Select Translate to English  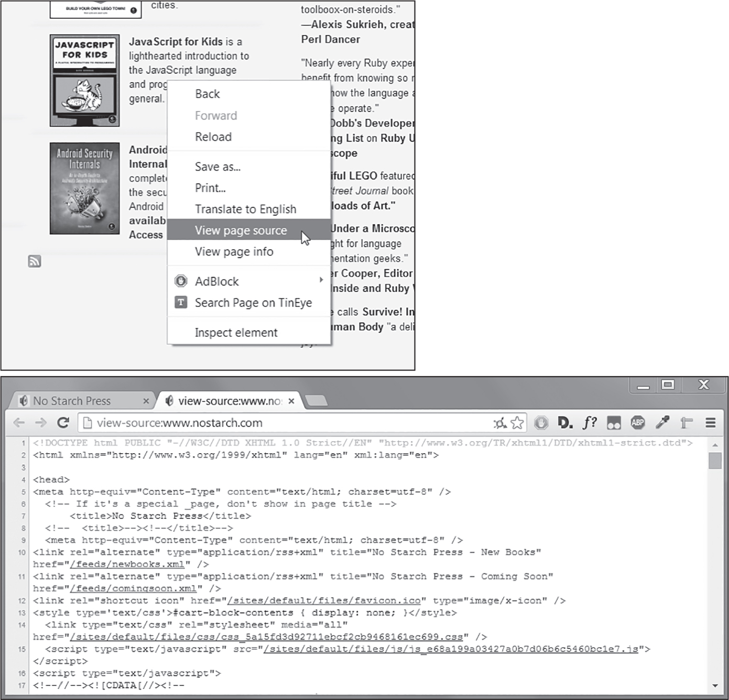245,209
